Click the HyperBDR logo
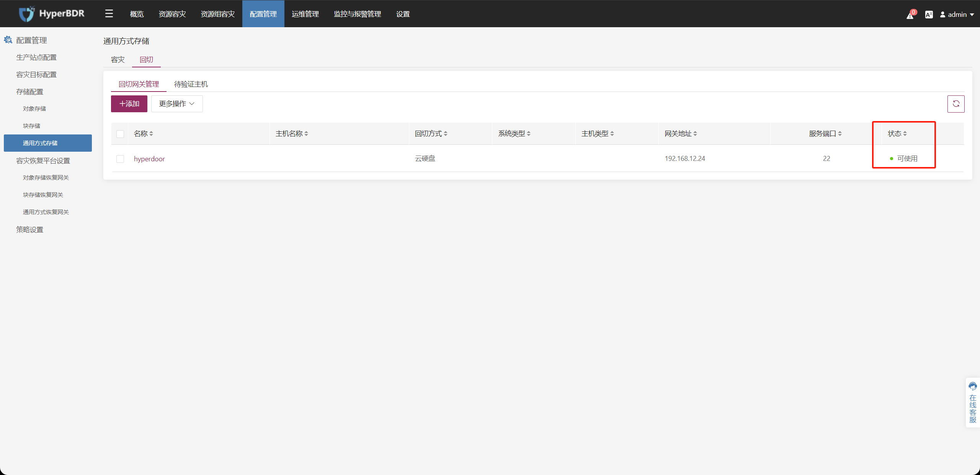 52,14
